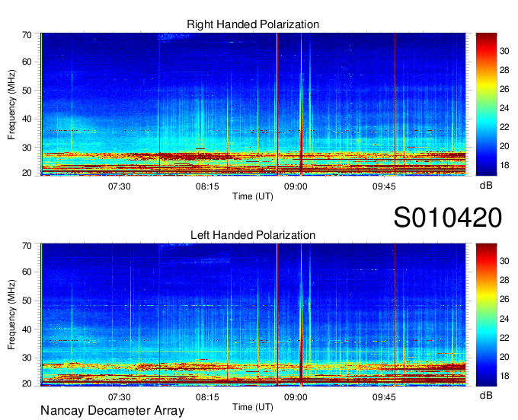Image resolution: width=518 pixels, height=420 pixels.
Task: Select the 09:45 tick on upper time axis
Action: pyautogui.click(x=384, y=186)
